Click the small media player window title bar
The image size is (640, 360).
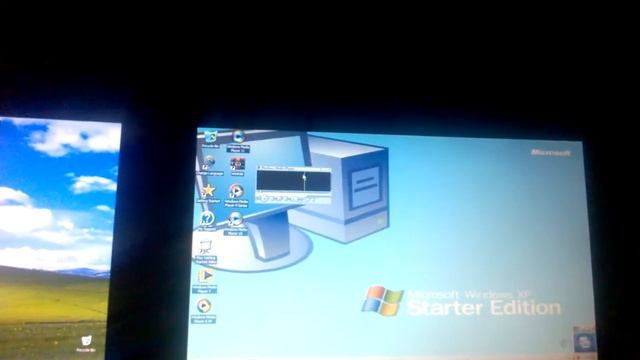pos(293,168)
